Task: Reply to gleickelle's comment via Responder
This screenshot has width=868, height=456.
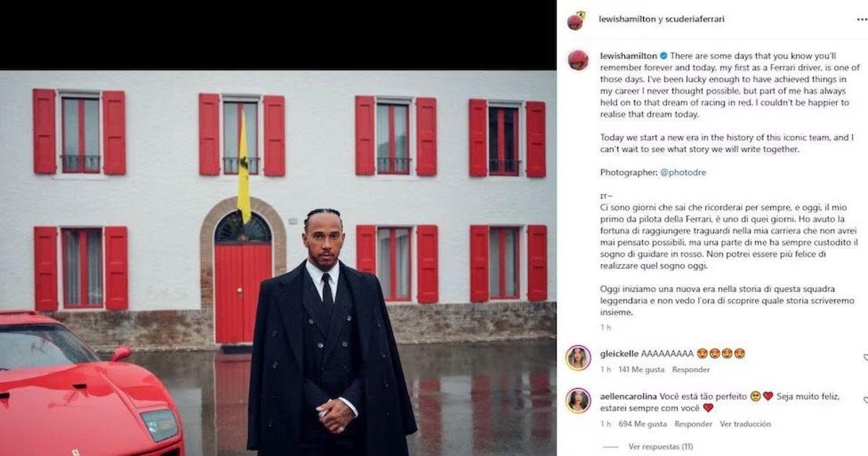Action: pyautogui.click(x=691, y=370)
